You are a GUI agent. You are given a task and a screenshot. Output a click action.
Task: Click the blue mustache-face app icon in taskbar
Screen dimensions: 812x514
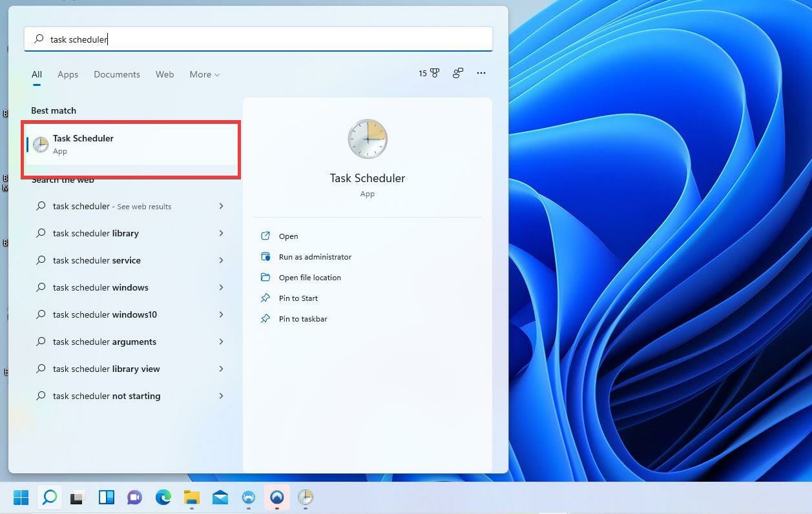click(x=249, y=497)
